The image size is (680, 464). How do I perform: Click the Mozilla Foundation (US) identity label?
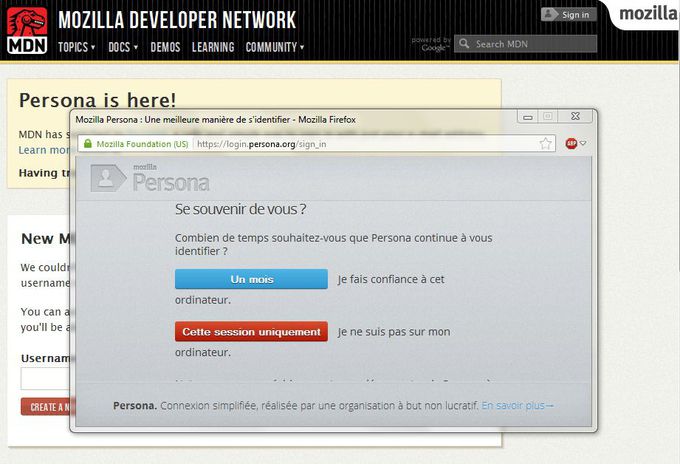pyautogui.click(x=142, y=144)
